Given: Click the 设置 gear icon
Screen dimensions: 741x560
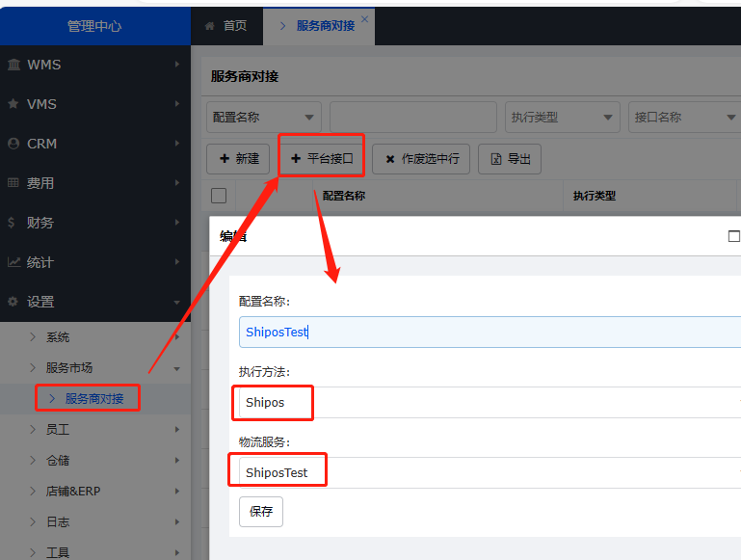Looking at the screenshot, I should pos(13,301).
